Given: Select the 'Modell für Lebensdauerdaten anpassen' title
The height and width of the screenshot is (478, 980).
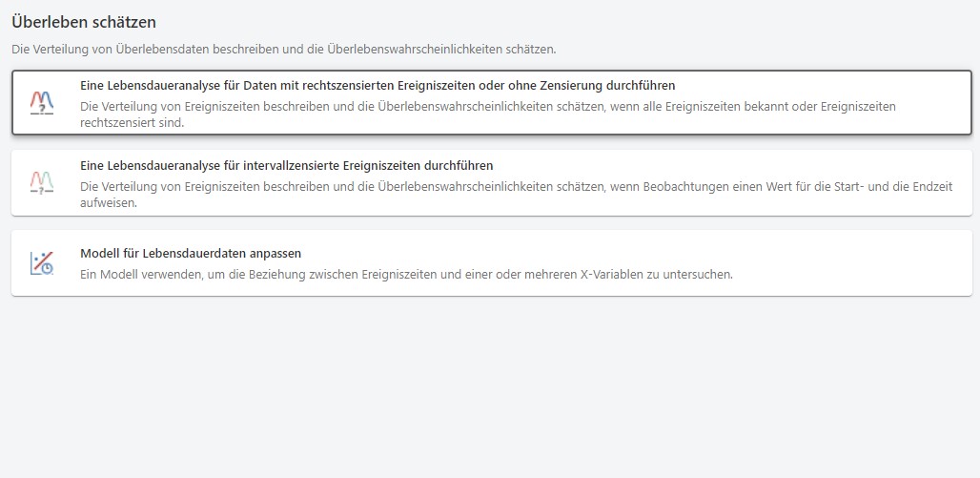Looking at the screenshot, I should 191,253.
